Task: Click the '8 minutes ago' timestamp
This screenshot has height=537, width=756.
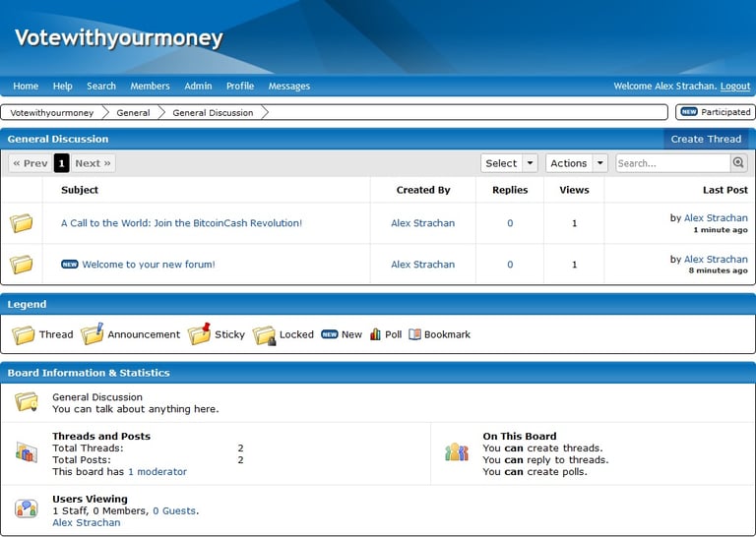Action: (x=718, y=270)
